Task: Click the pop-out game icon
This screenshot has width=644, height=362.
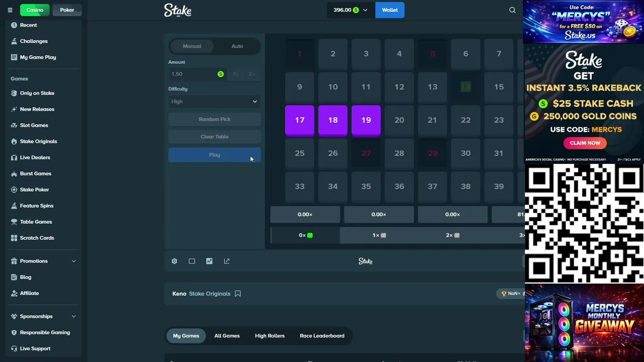Action: click(226, 261)
